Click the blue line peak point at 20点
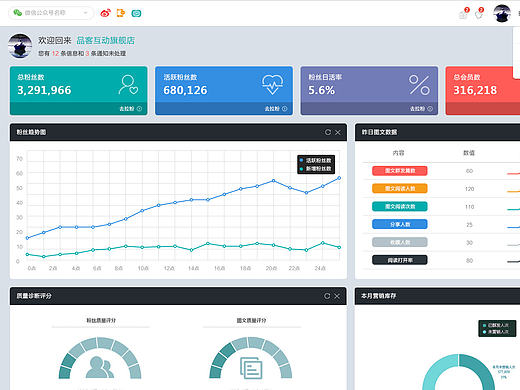520x390 pixels. pos(273,181)
